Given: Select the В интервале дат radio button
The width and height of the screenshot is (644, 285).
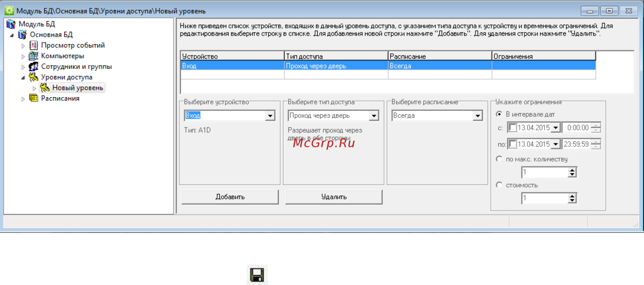Looking at the screenshot, I should click(499, 114).
